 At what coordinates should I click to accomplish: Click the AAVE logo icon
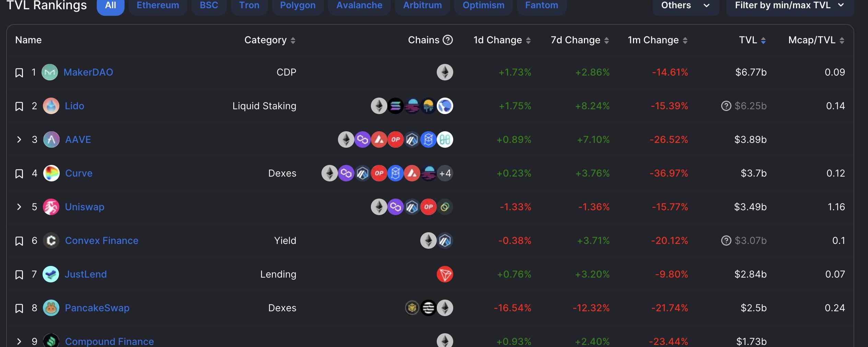pyautogui.click(x=51, y=139)
